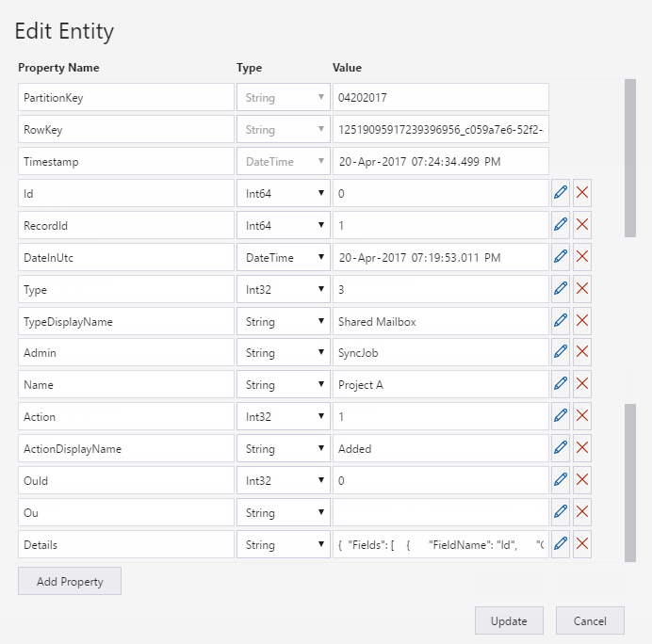Remove the OuId property row
The image size is (652, 644).
coord(582,481)
